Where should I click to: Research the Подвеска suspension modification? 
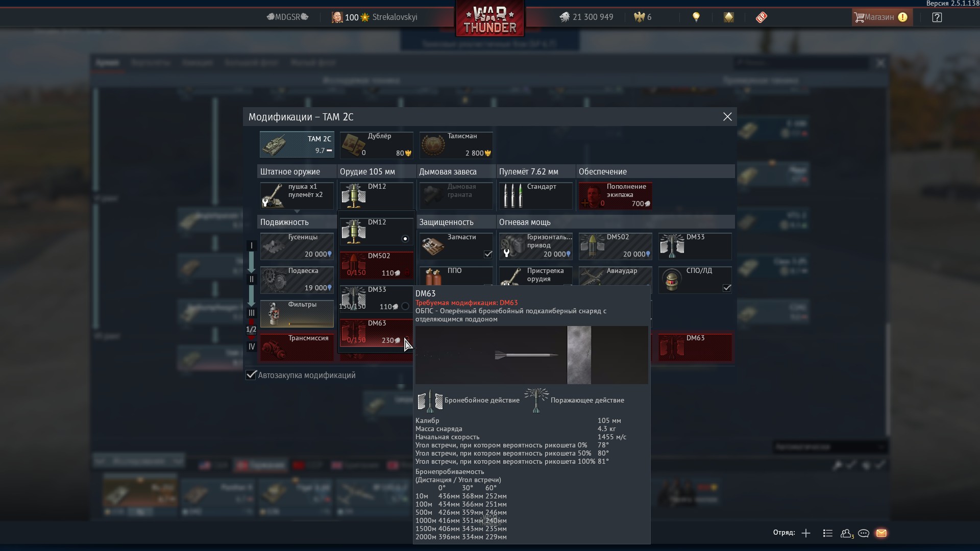[297, 280]
